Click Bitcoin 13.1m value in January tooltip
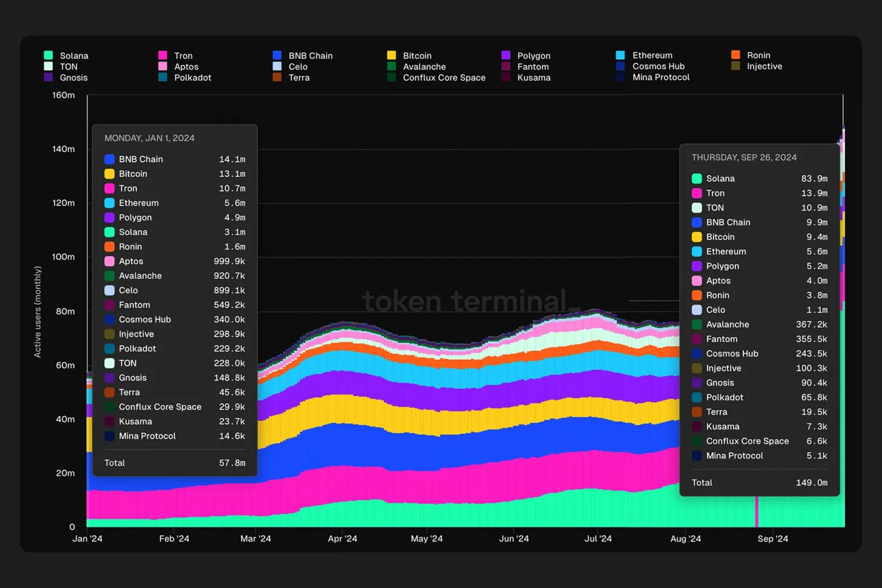The width and height of the screenshot is (882, 588). click(x=232, y=174)
